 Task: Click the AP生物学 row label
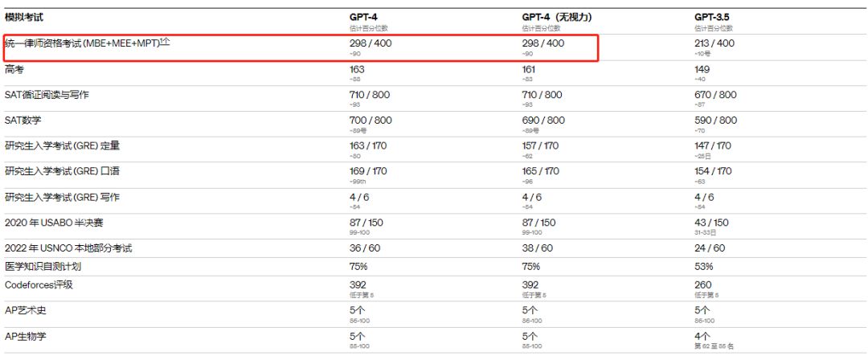pos(25,337)
